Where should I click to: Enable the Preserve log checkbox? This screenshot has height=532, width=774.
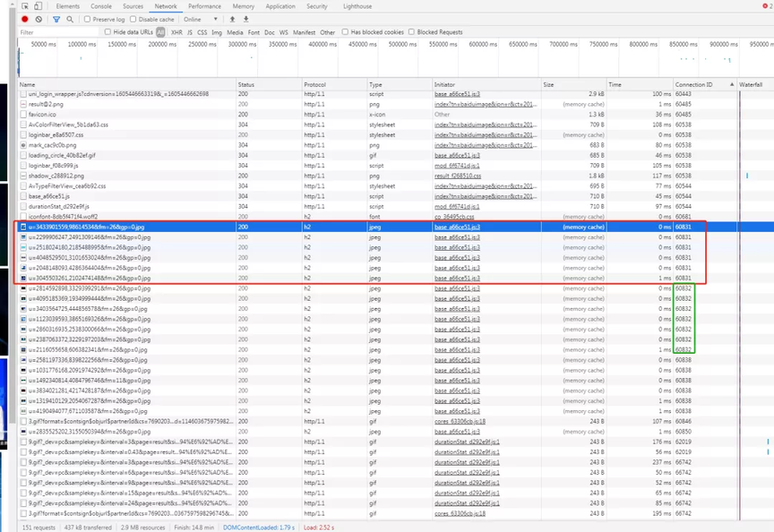pyautogui.click(x=89, y=19)
